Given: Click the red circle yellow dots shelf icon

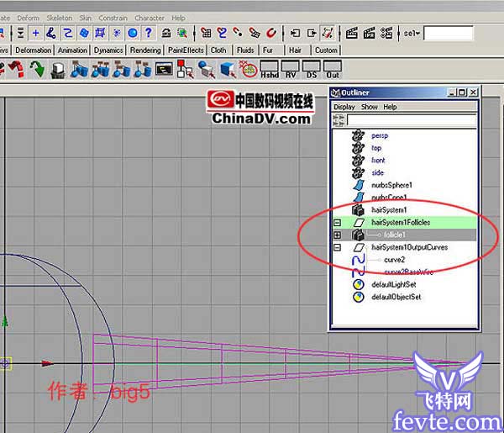Looking at the screenshot, I should tap(248, 69).
